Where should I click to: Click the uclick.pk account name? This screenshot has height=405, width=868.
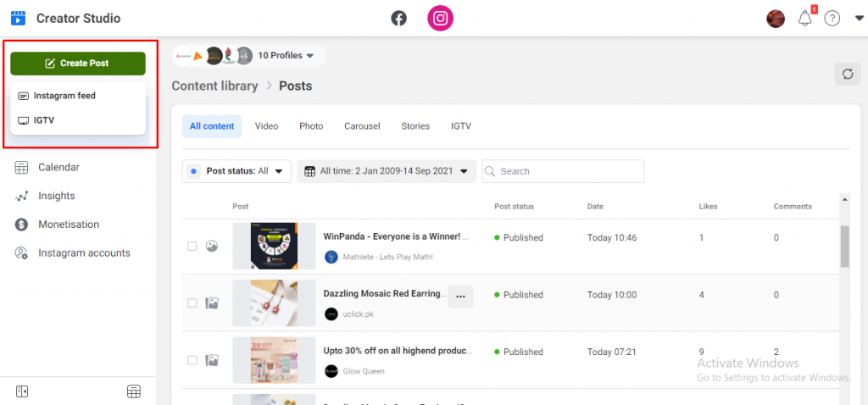[359, 313]
